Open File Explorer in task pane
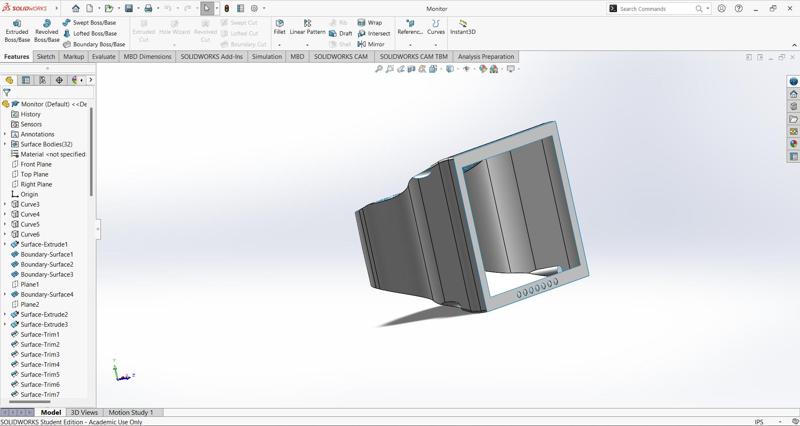This screenshot has height=426, width=800. (793, 119)
